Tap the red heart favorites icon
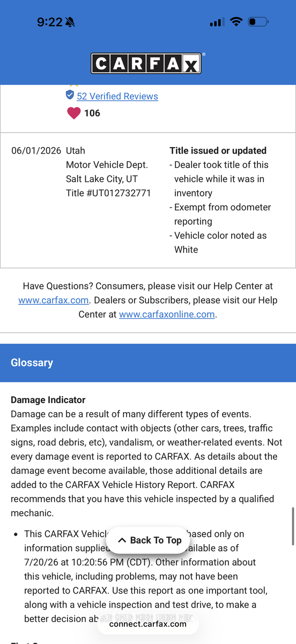296x644 pixels. pyautogui.click(x=73, y=113)
